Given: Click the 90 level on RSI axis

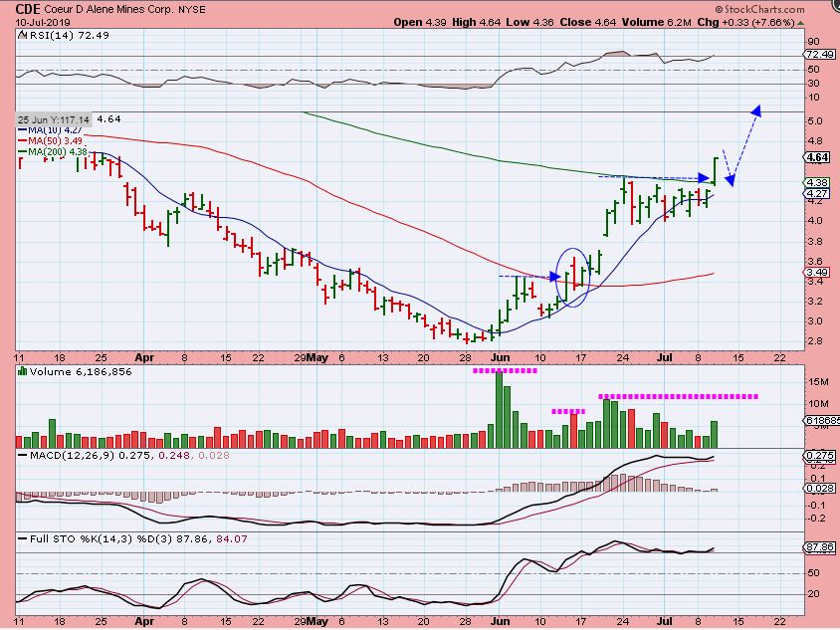Looking at the screenshot, I should point(814,42).
